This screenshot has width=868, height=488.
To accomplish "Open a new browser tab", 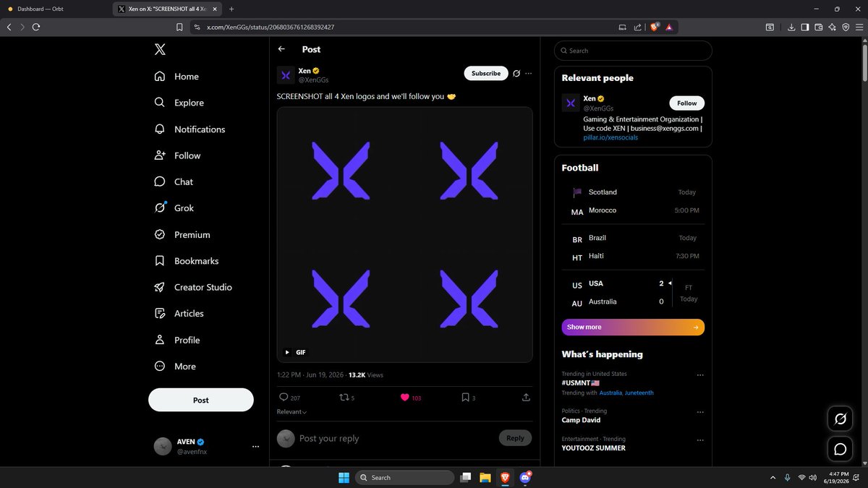I will [x=231, y=9].
